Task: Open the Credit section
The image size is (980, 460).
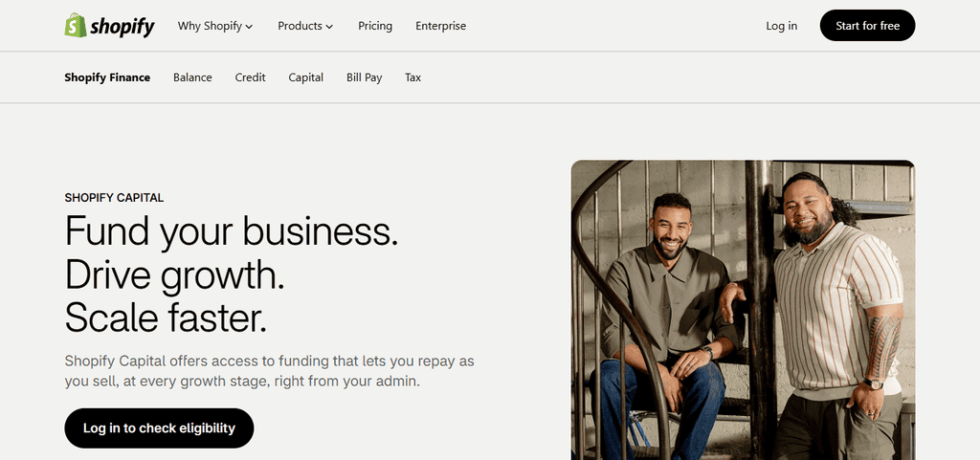Action: point(250,77)
